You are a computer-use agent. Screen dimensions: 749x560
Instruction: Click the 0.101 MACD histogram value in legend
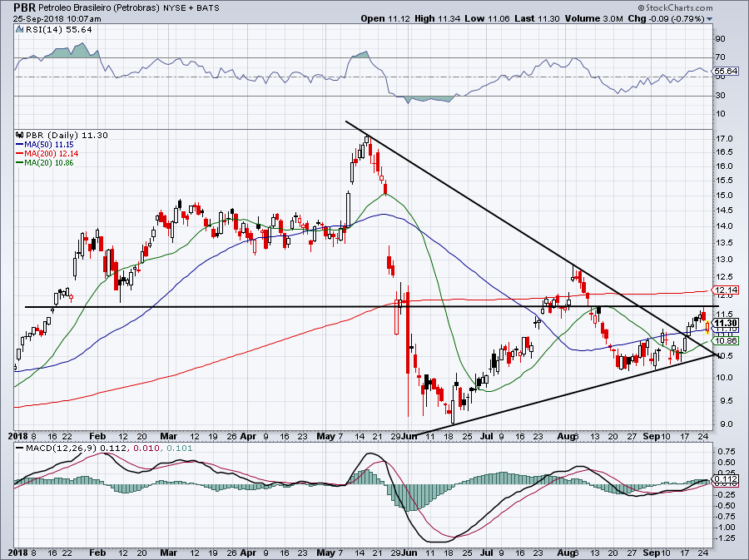179,448
